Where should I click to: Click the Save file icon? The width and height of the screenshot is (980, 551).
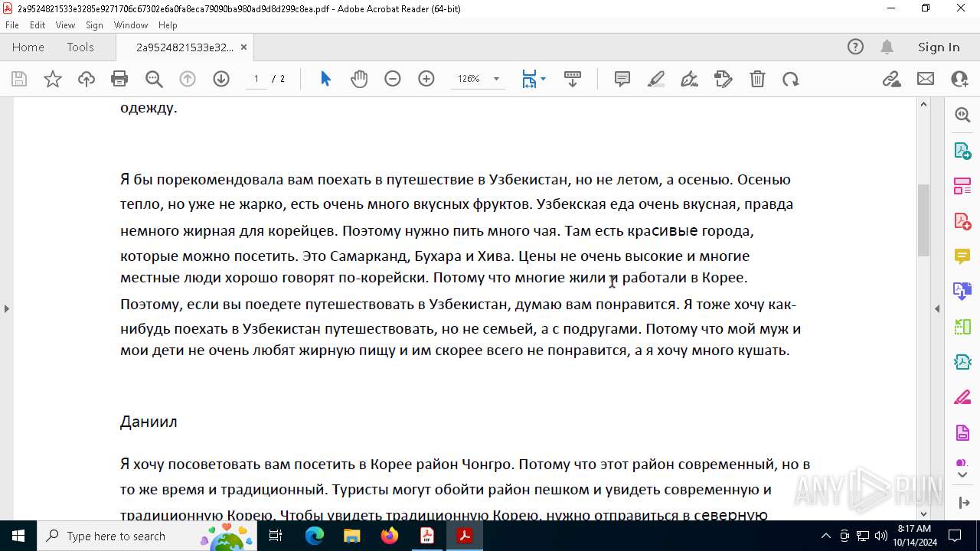[x=19, y=79]
